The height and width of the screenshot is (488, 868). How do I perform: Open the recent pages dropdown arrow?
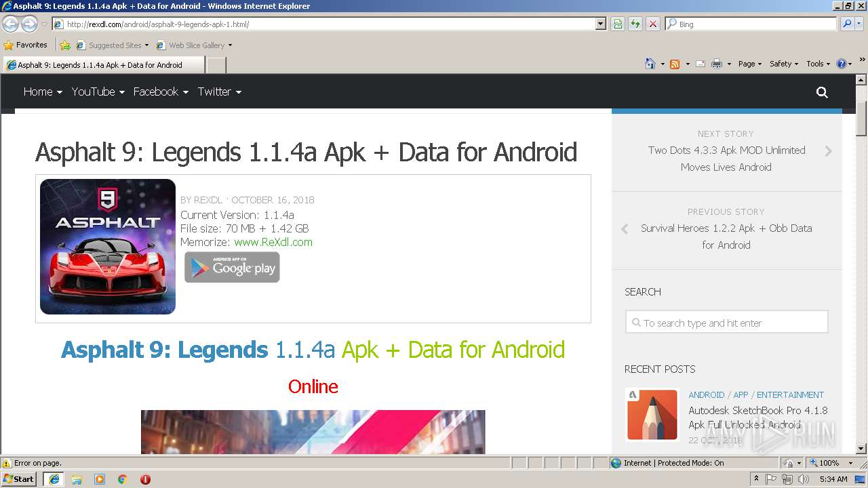44,24
